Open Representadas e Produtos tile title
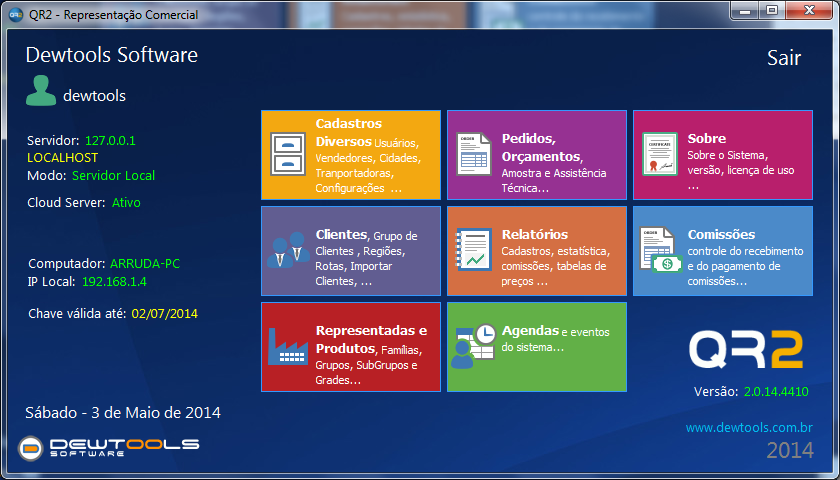The width and height of the screenshot is (840, 480). [x=371, y=339]
